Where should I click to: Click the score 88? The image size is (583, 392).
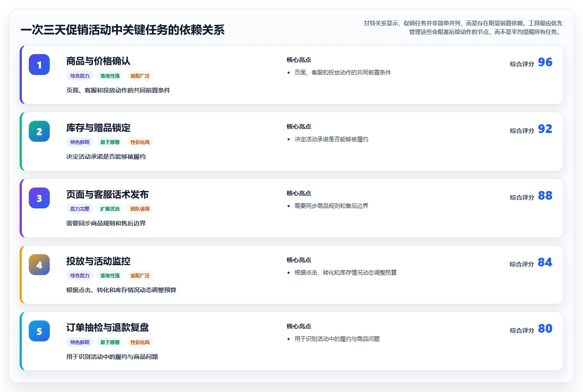(545, 196)
